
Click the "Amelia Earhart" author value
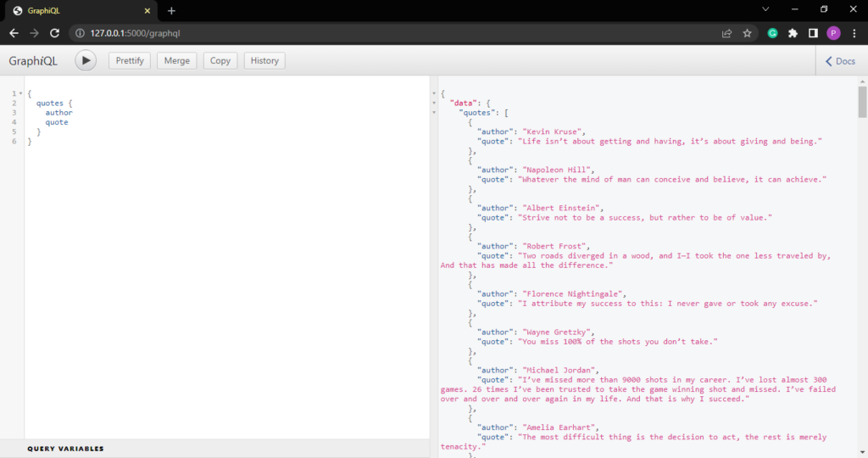(559, 427)
